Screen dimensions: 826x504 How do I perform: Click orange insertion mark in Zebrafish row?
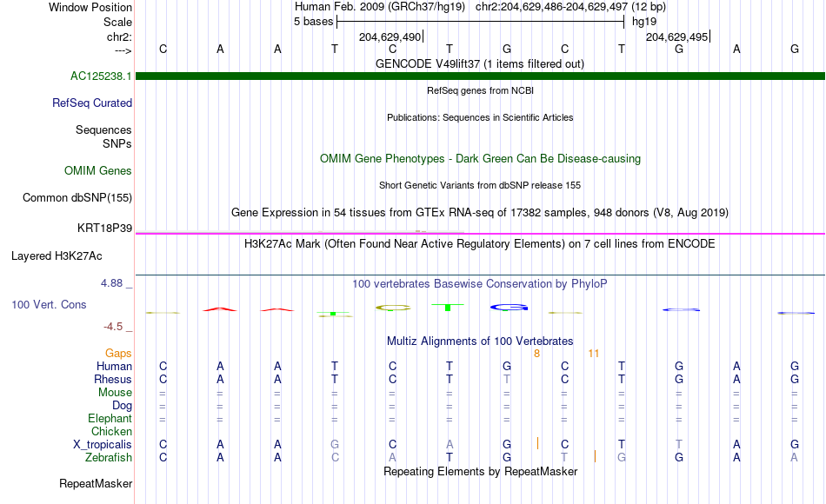pyautogui.click(x=595, y=456)
